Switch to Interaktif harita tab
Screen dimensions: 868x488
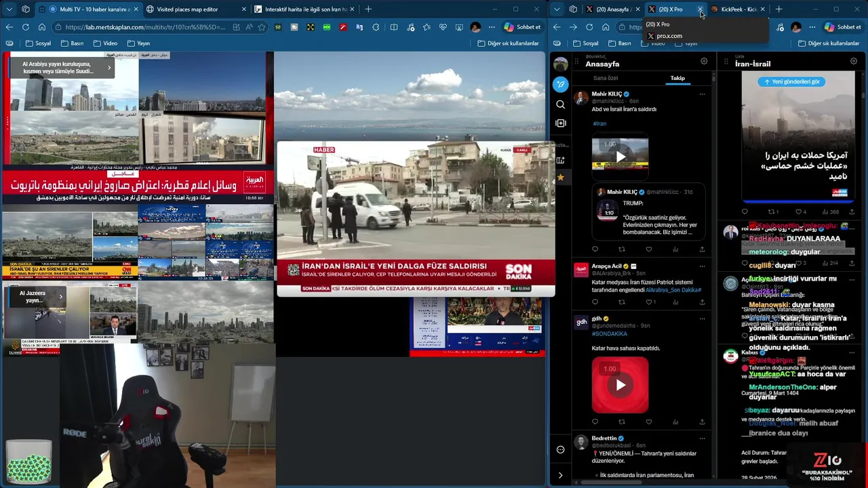coord(304,9)
